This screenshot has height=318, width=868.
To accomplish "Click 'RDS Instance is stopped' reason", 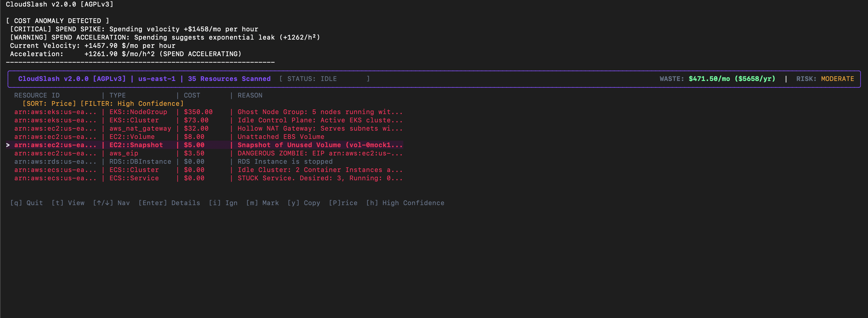I will 285,162.
